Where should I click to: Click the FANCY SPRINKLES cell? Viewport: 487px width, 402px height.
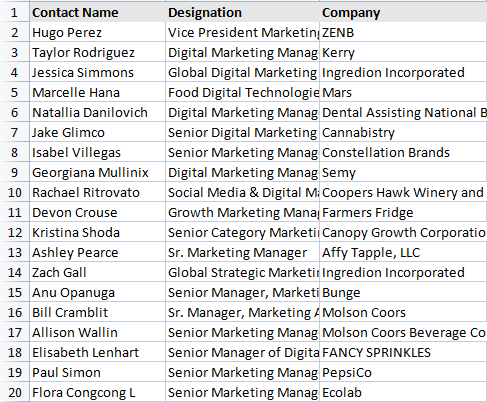click(403, 352)
